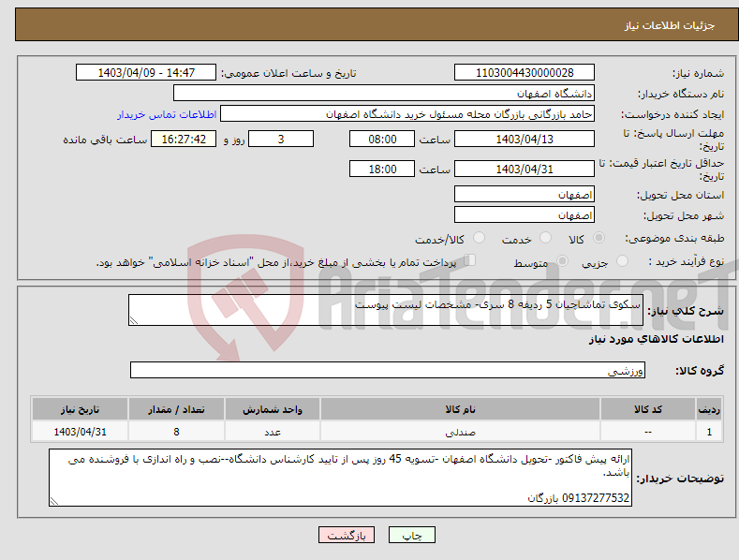Click the buyer organization field دانشگاه اصفهان
Viewport: 739px width, 560px height.
[x=384, y=94]
